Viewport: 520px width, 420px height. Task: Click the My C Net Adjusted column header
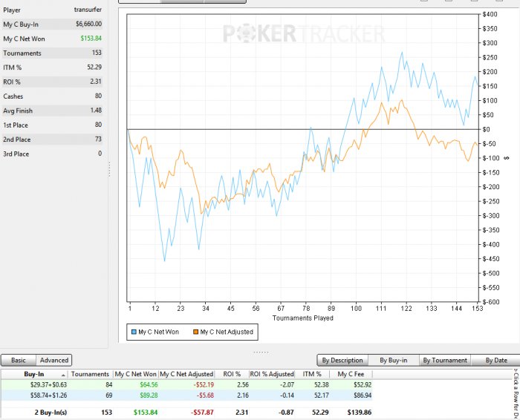click(189, 374)
